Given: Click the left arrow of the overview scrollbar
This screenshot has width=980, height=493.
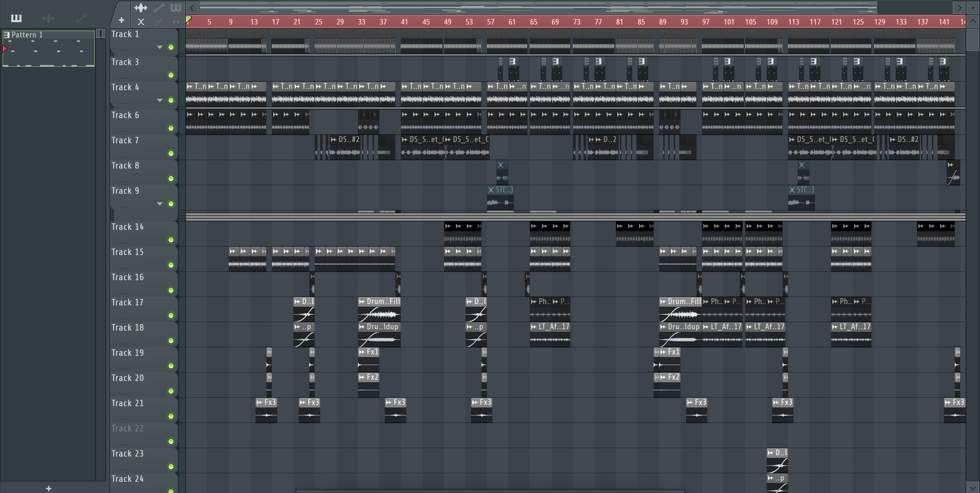Looking at the screenshot, I should [192, 7].
